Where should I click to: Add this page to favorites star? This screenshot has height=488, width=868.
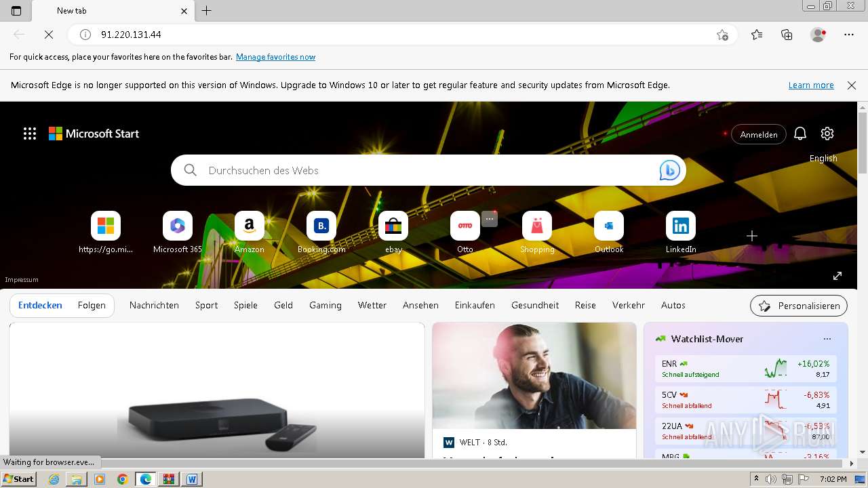click(x=722, y=35)
